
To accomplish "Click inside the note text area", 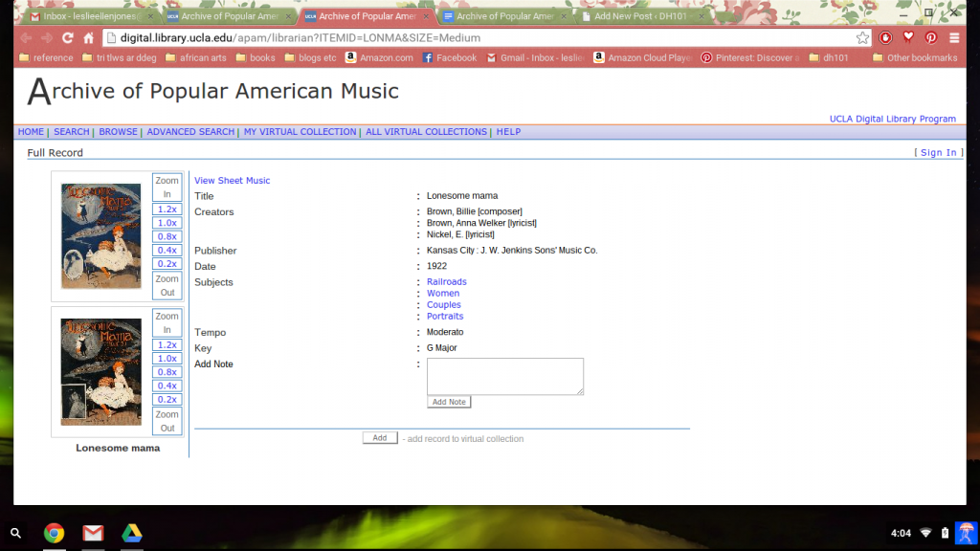I will click(504, 375).
